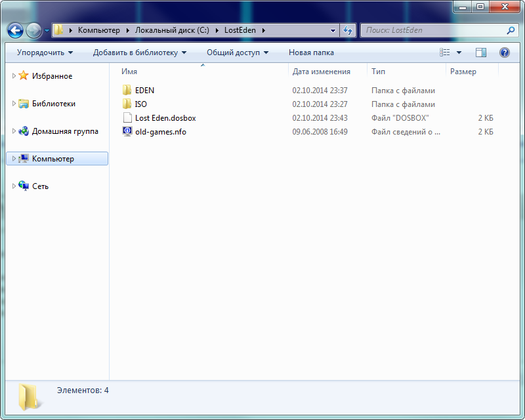The image size is (525, 420).
Task: Select the EDEN folder name
Action: [x=144, y=91]
